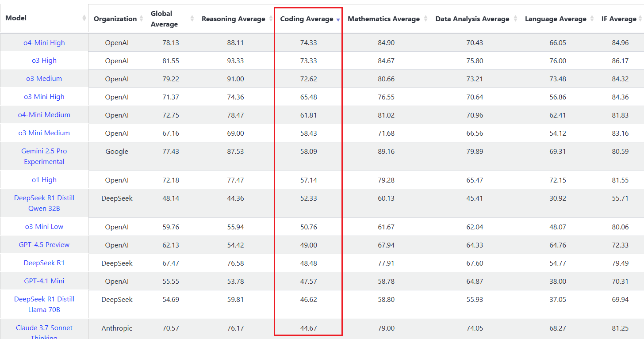Image resolution: width=644 pixels, height=339 pixels.
Task: Click the Language Average sort arrows icon
Action: tap(592, 18)
